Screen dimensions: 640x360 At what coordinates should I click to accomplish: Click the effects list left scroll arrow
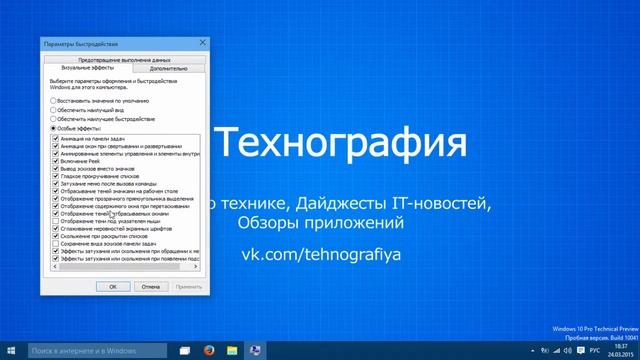(x=55, y=267)
